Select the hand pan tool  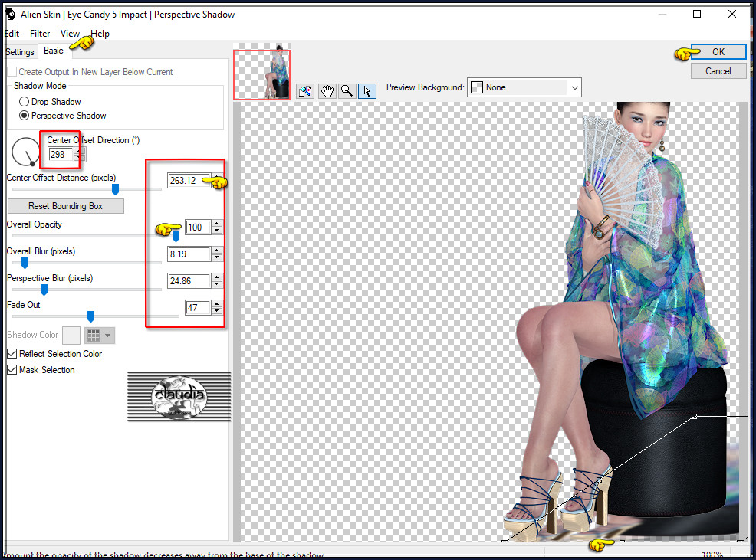coord(327,90)
